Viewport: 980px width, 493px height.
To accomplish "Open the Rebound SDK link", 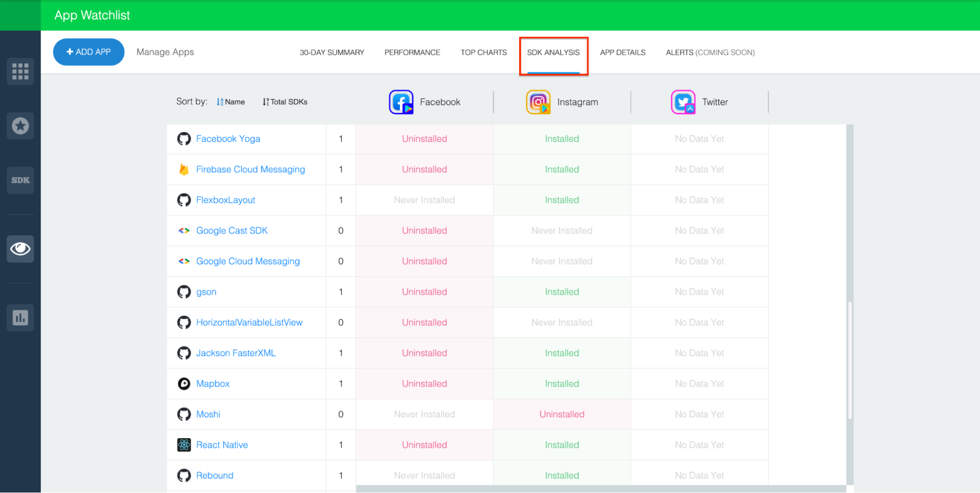I will [215, 476].
